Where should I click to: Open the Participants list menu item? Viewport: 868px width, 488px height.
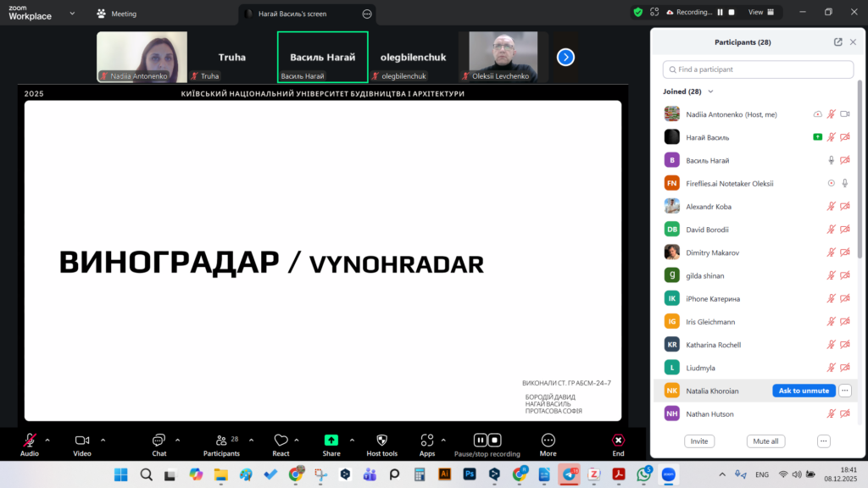[220, 441]
